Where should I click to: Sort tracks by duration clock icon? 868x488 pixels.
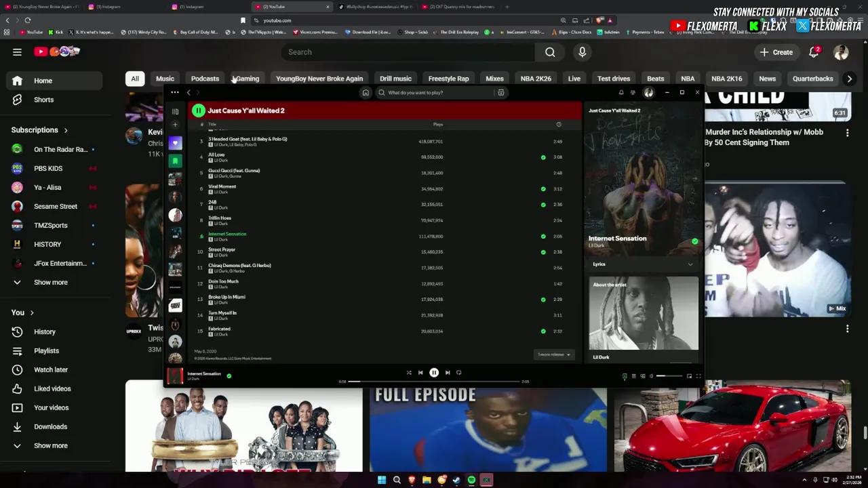(x=559, y=125)
